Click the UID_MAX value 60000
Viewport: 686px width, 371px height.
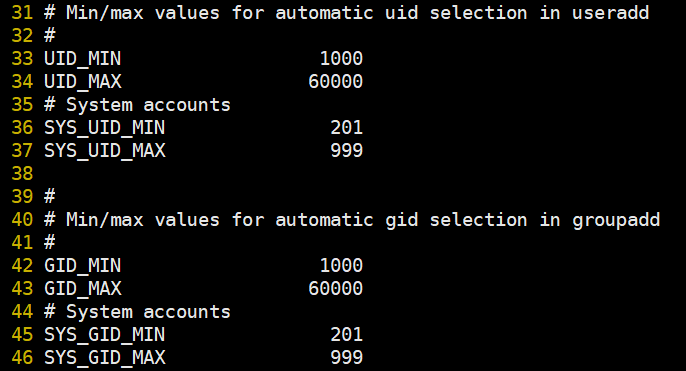point(336,82)
